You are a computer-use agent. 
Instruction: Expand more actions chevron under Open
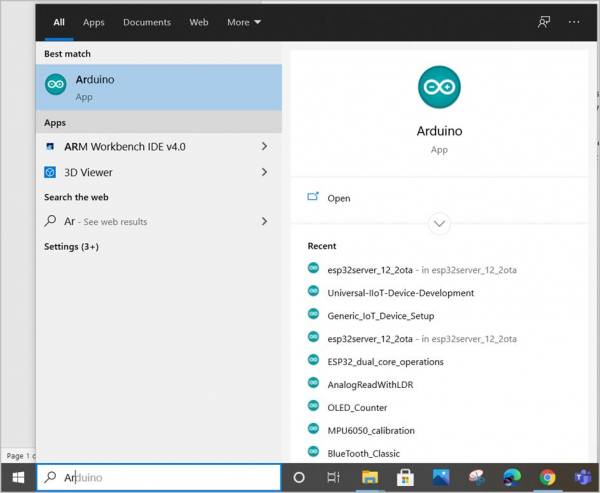point(439,224)
